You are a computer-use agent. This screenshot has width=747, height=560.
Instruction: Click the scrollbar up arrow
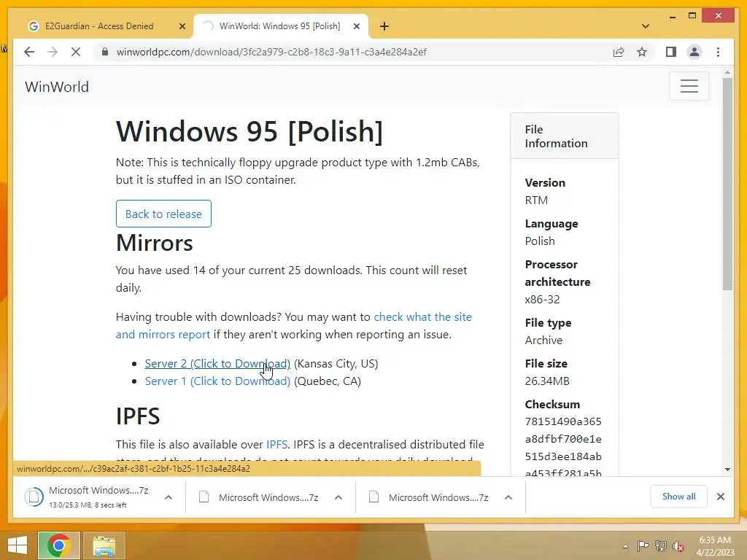[x=727, y=73]
